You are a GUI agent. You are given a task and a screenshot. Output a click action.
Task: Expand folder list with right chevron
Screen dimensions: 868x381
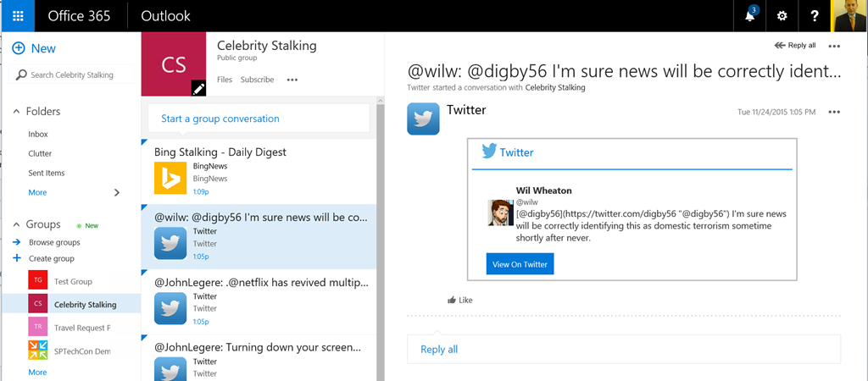[x=117, y=192]
